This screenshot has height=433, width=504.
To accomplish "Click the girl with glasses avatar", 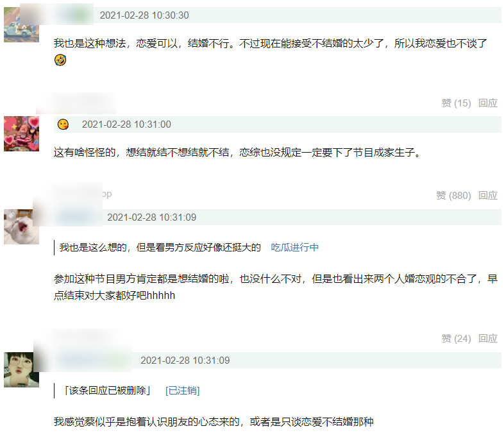I will (21, 369).
